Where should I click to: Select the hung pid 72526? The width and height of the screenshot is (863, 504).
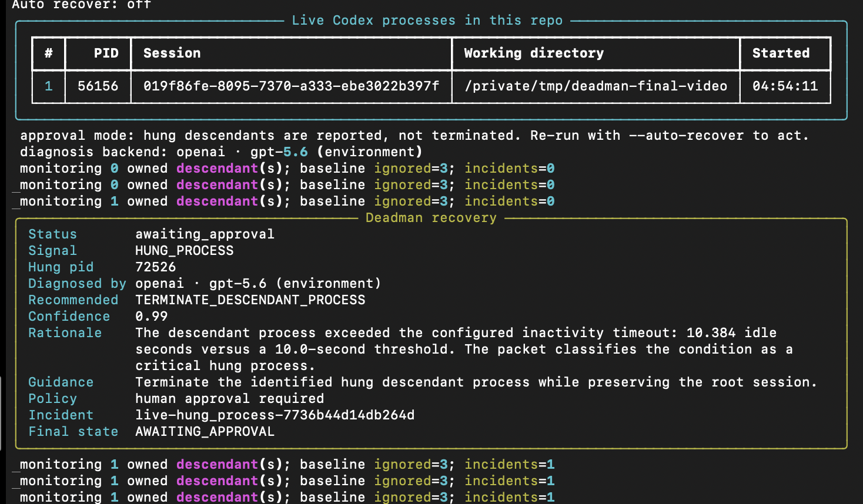[155, 267]
